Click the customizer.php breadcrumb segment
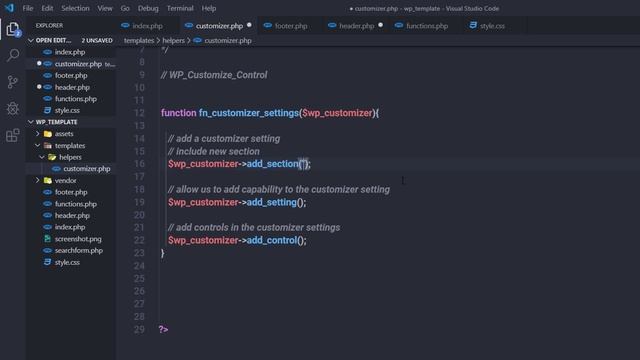Image resolution: width=640 pixels, height=360 pixels. tap(228, 40)
